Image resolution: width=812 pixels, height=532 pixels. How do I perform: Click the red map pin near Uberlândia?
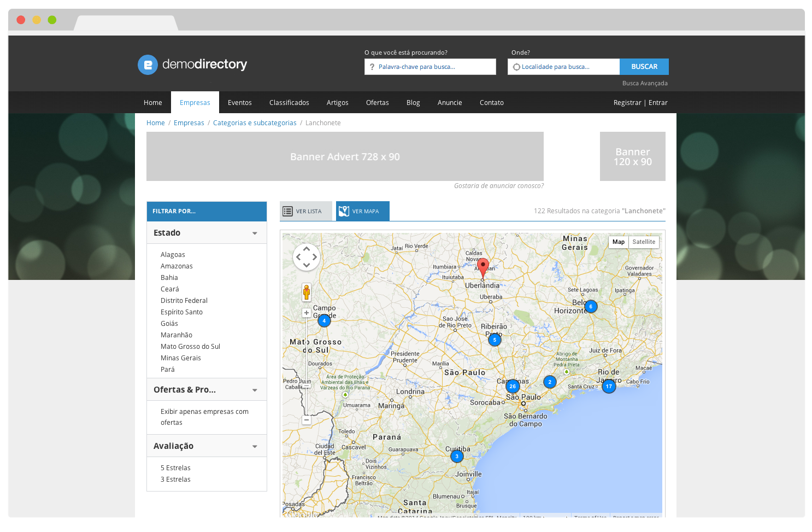[483, 268]
